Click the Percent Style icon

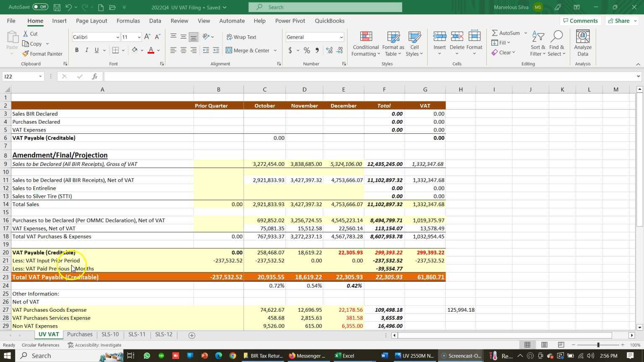307,50
